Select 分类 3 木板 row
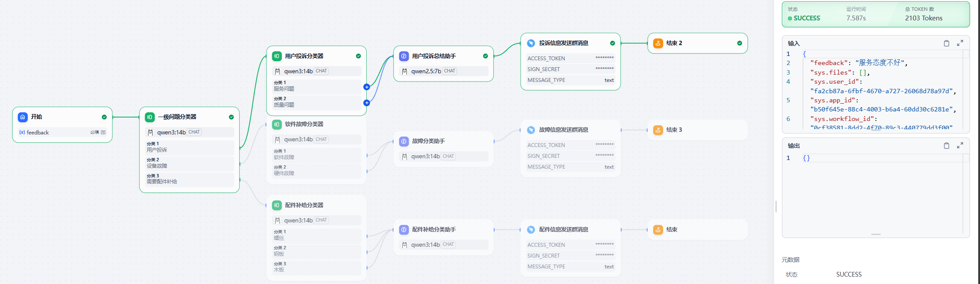Image resolution: width=980 pixels, height=284 pixels. (316, 267)
